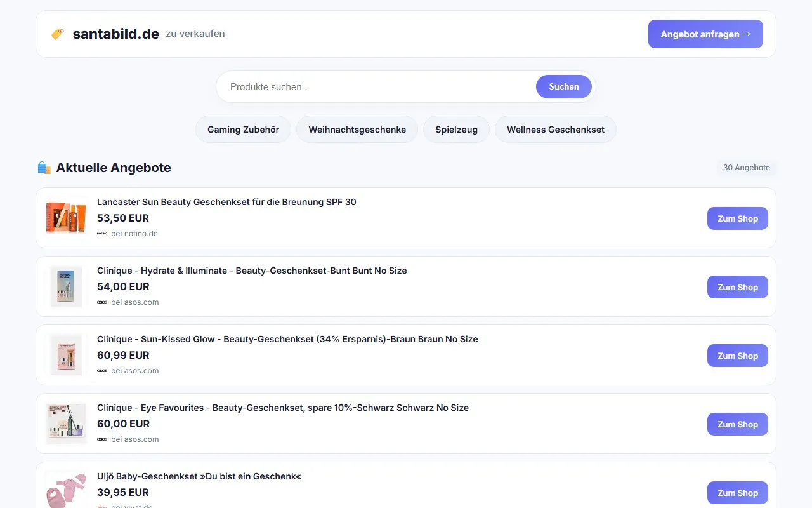The image size is (812, 508).
Task: Click the notino logo under Lancaster product
Action: 102,234
